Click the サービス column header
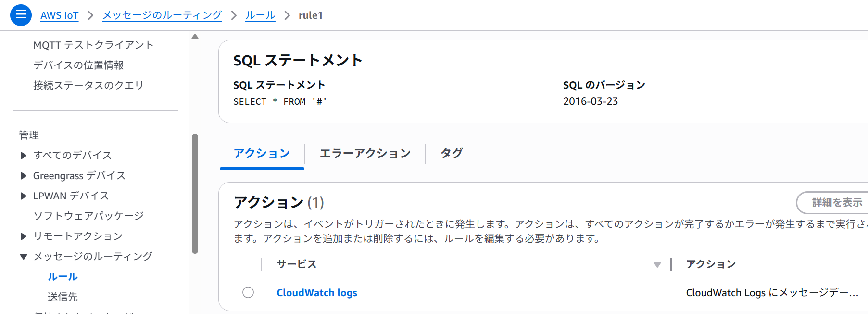The height and width of the screenshot is (314, 868). tap(297, 264)
